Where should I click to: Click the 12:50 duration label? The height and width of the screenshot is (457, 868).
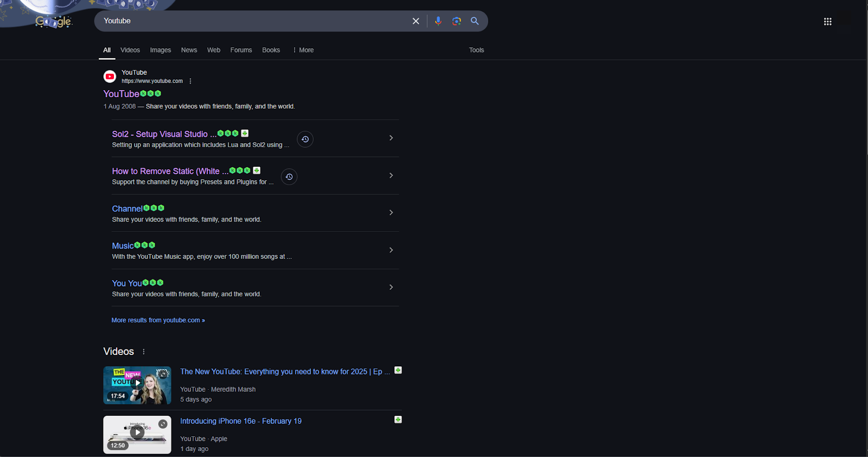click(118, 446)
